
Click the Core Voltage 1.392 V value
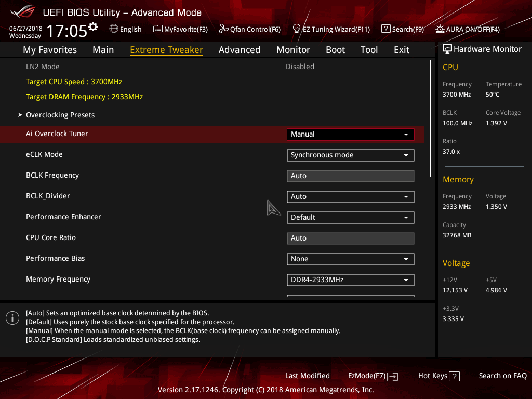click(496, 123)
